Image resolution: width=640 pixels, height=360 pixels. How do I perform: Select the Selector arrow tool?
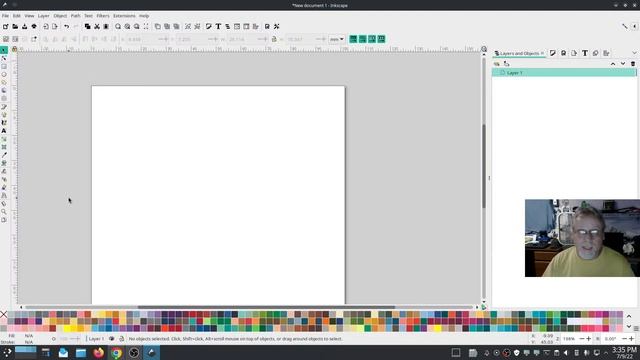point(4,50)
